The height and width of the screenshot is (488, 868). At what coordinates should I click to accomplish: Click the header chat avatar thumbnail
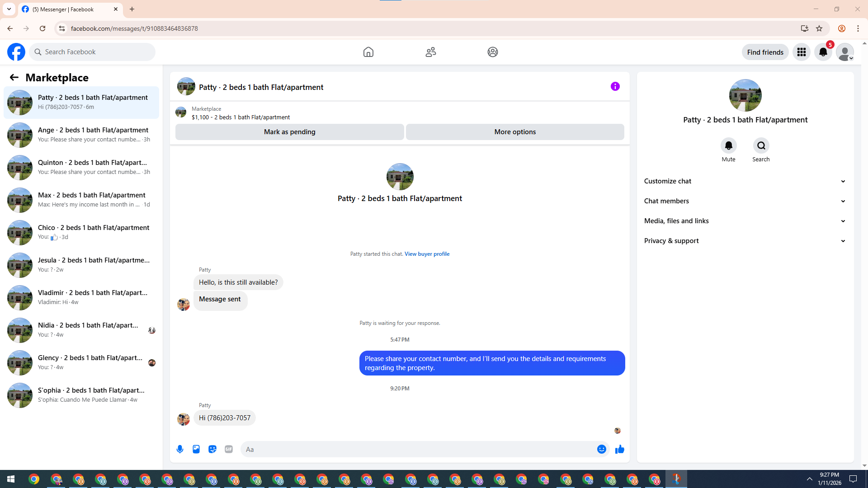(x=186, y=86)
